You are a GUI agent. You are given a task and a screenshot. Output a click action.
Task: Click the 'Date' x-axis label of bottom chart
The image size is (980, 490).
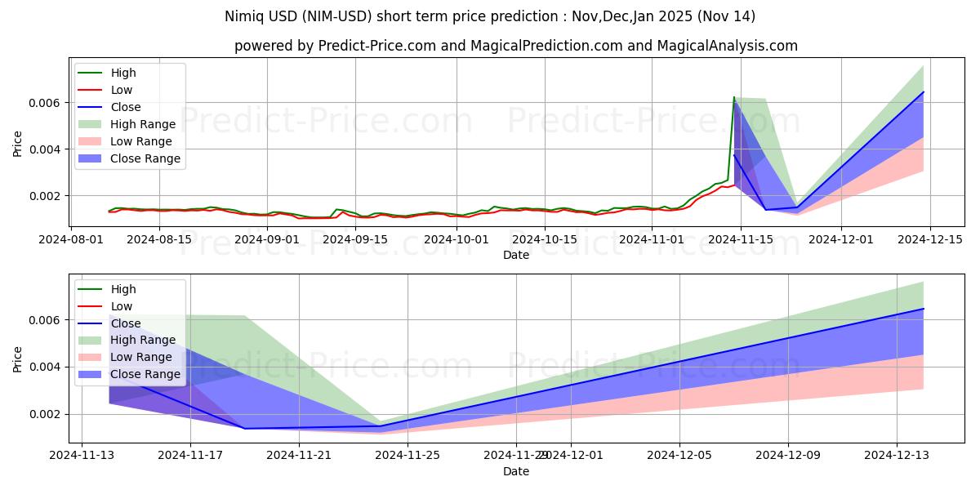pyautogui.click(x=515, y=471)
